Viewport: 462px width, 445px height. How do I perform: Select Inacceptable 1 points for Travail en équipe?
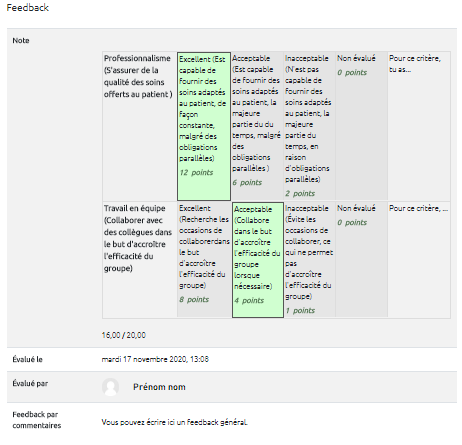[309, 260]
